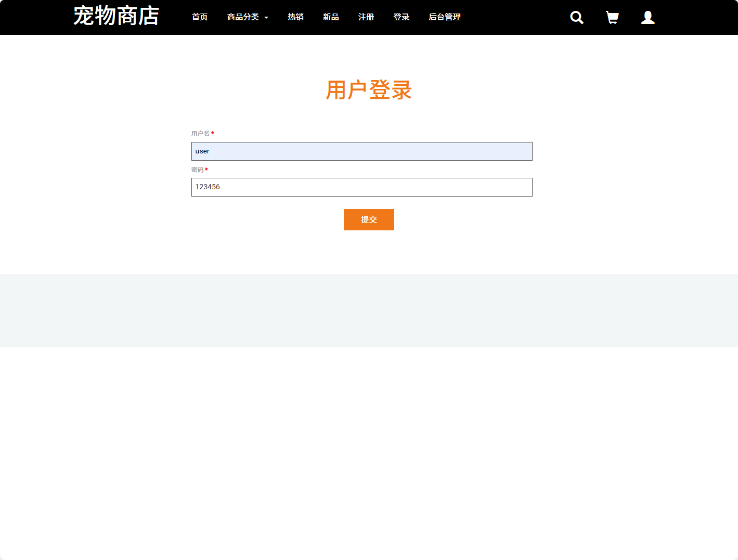Select the 登录 navigation item

[x=401, y=17]
